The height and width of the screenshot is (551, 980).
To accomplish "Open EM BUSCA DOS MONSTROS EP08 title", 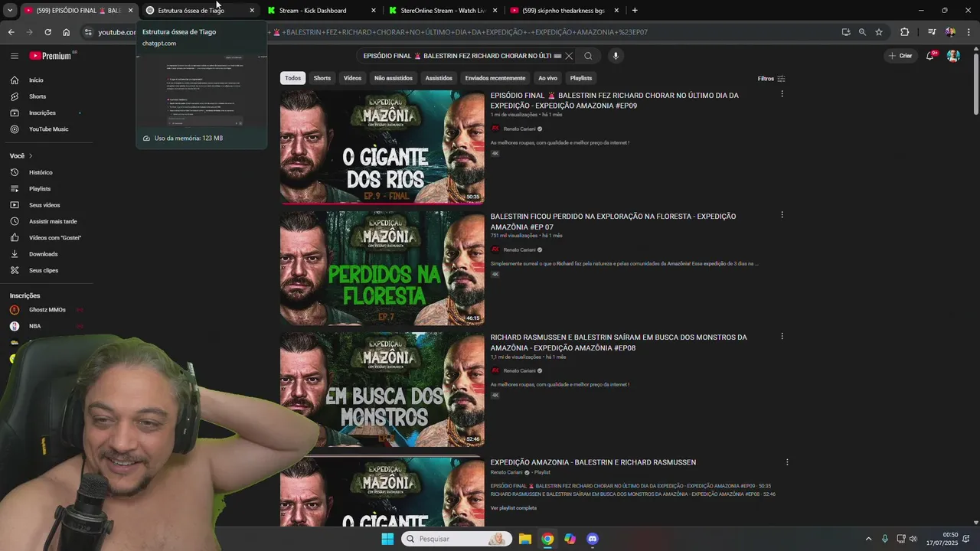I will pyautogui.click(x=619, y=342).
